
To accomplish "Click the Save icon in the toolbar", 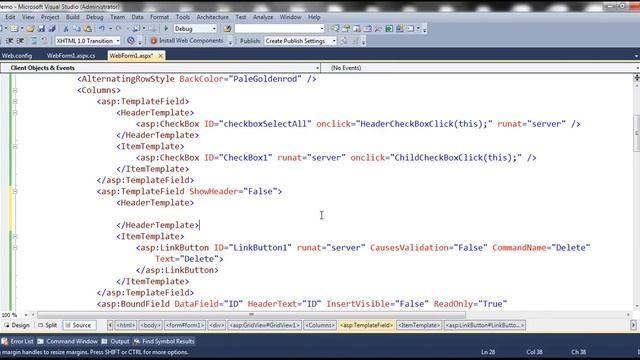I will [x=41, y=29].
